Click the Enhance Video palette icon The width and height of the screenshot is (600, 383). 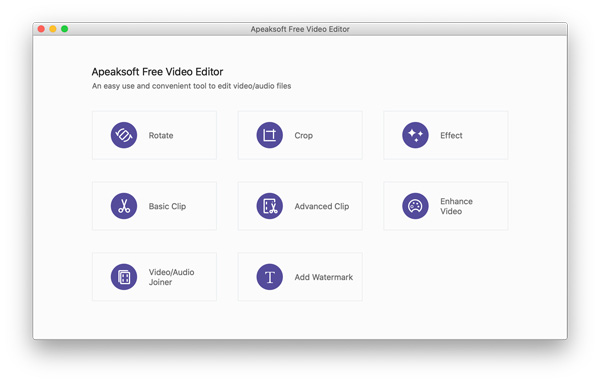click(415, 206)
